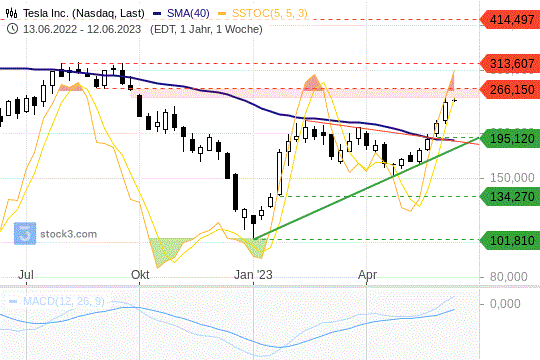Click the date range 13.06.2022 - 12.06.2023

click(82, 29)
